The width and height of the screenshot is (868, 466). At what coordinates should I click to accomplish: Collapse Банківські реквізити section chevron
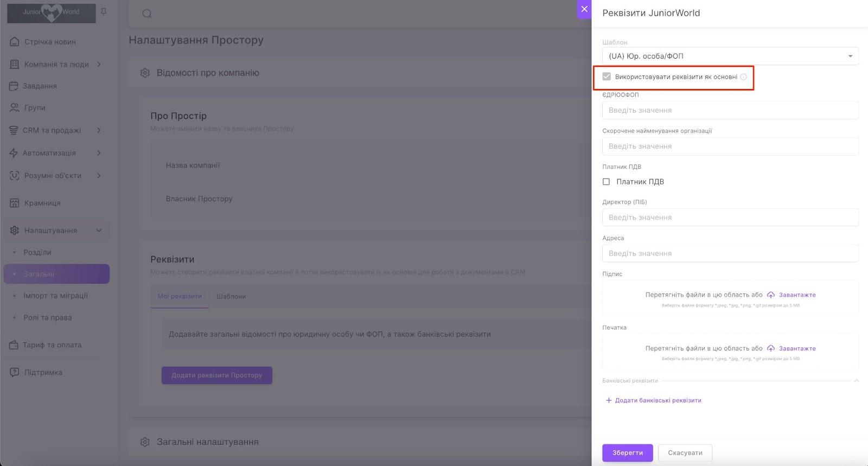tap(856, 381)
